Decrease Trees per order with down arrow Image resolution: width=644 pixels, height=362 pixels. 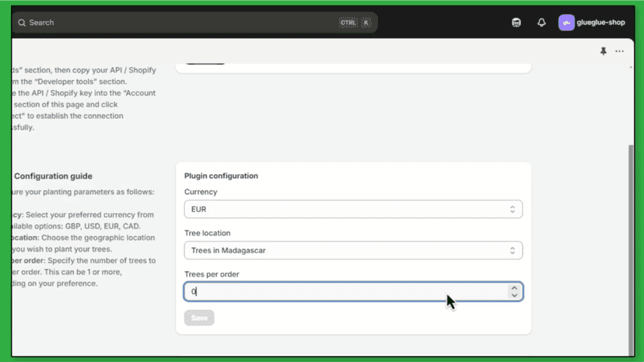[x=514, y=295]
